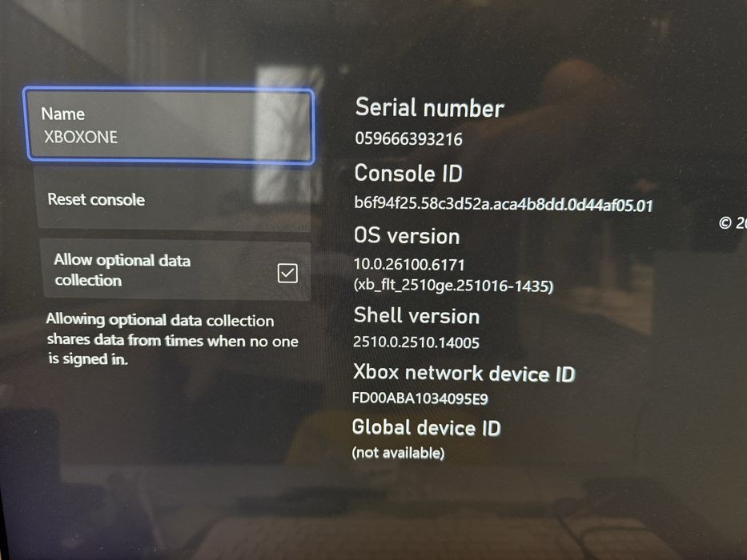Screen dimensions: 747x560
Task: Select the Name tile to rename console
Action: (x=169, y=125)
